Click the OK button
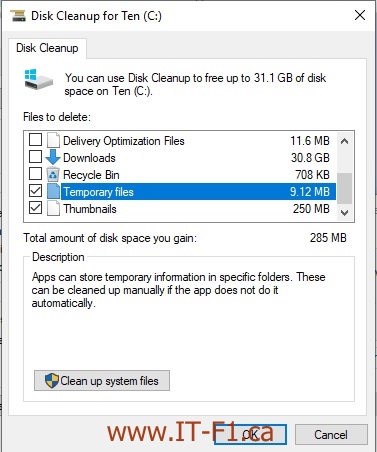377x452 pixels. [250, 434]
